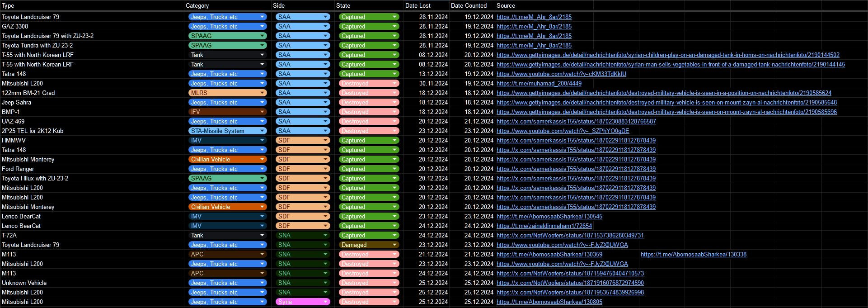Select the UAZ-469 type cell

(92, 121)
